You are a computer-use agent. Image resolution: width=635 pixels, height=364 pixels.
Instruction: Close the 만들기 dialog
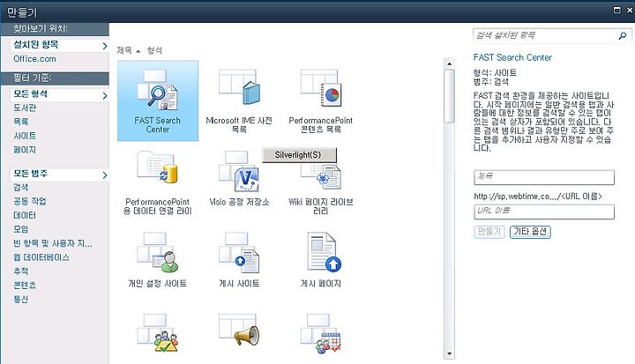pos(630,10)
